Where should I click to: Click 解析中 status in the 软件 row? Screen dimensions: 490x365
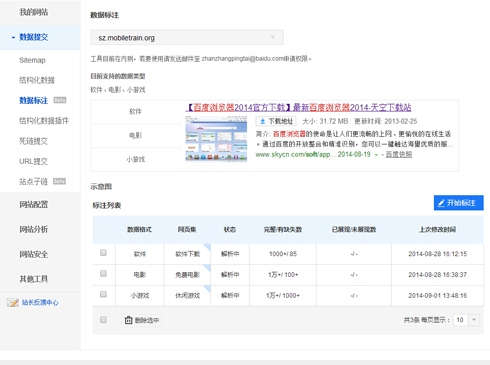coord(230,254)
